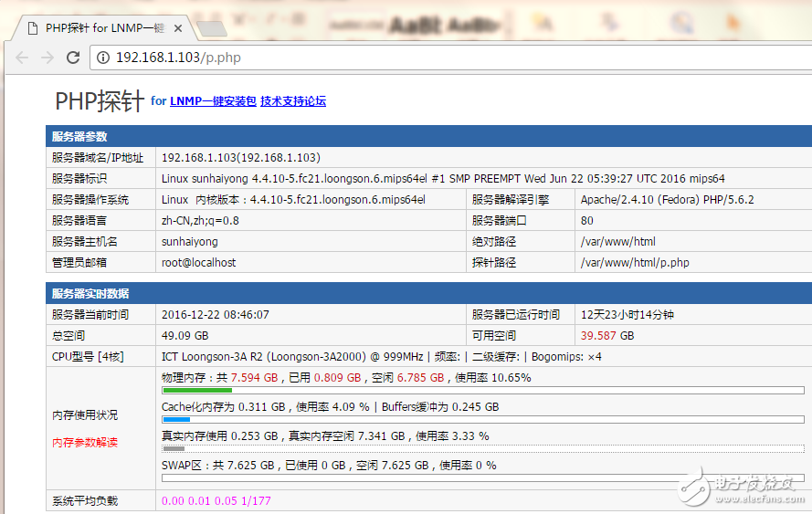Image resolution: width=812 pixels, height=514 pixels.
Task: Click the PHP探针 page heading
Action: pos(99,100)
